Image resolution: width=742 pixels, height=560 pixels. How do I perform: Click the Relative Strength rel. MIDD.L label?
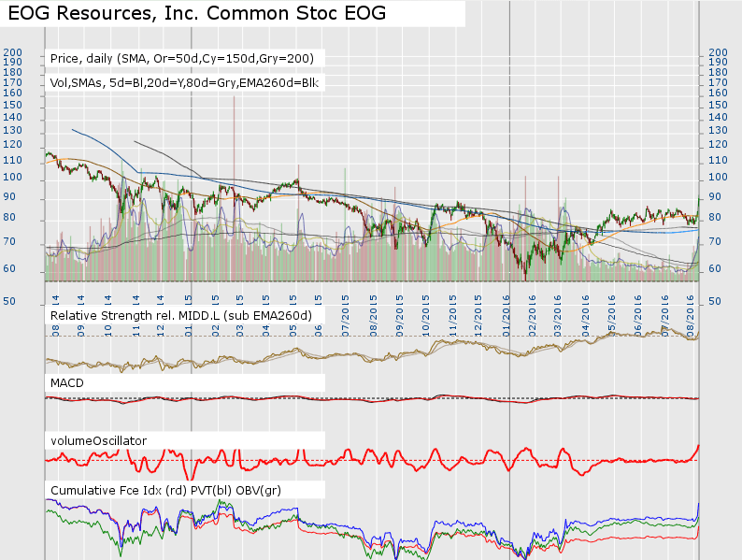click(181, 316)
